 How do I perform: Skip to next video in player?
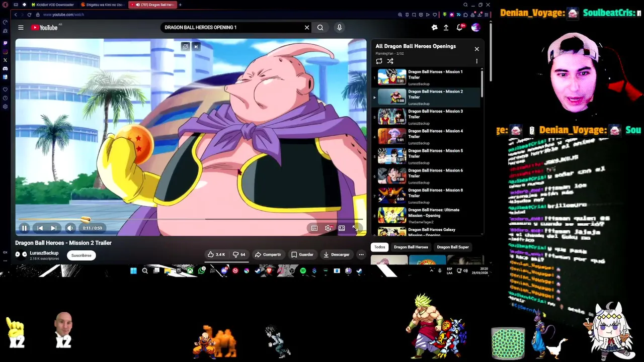coord(53,228)
